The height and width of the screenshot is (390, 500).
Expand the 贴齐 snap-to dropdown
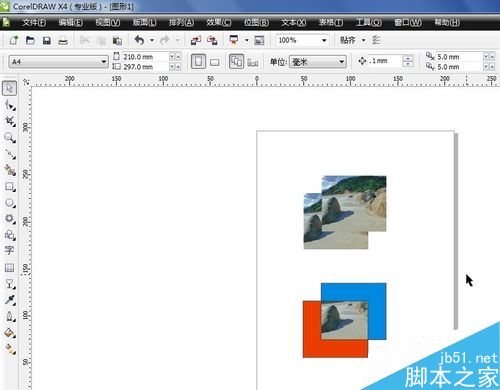tap(363, 40)
